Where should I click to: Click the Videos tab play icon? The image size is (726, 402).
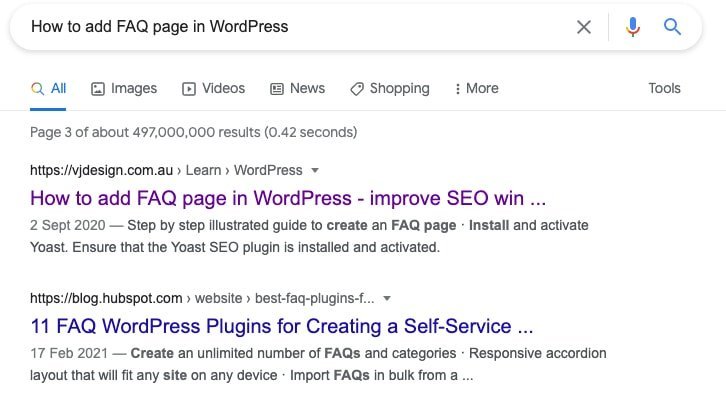[x=189, y=89]
